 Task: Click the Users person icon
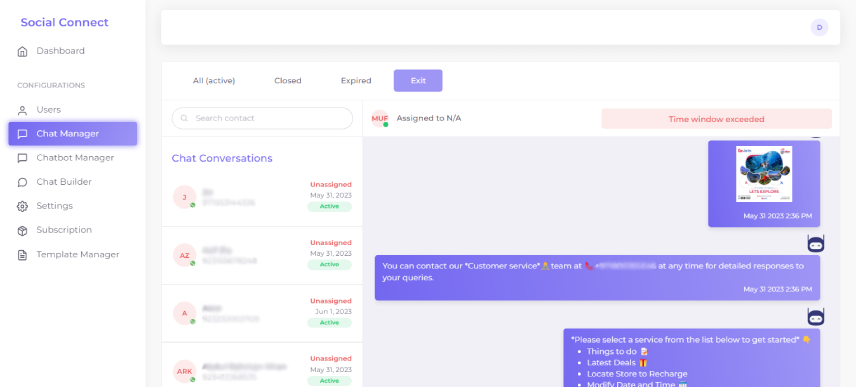(22, 110)
